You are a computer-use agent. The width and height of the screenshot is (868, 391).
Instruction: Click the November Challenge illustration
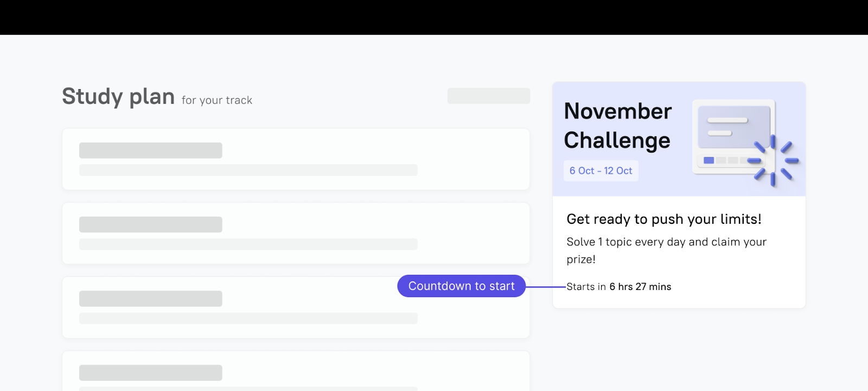(745, 143)
